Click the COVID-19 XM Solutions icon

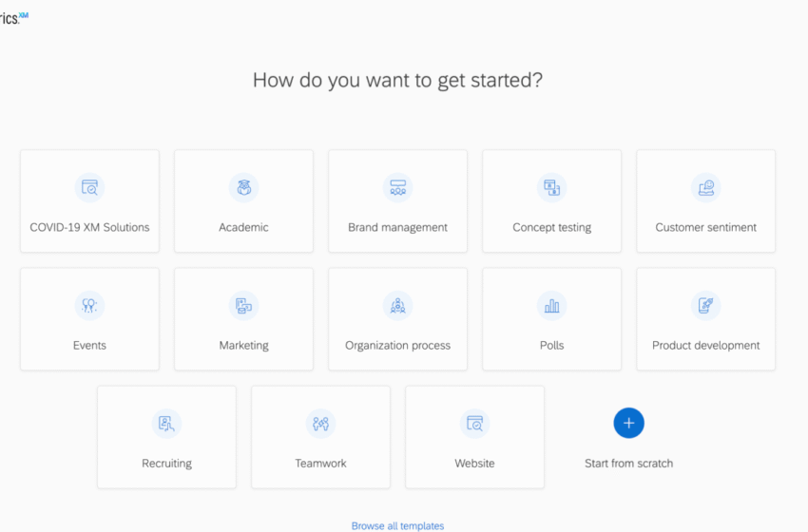point(89,188)
